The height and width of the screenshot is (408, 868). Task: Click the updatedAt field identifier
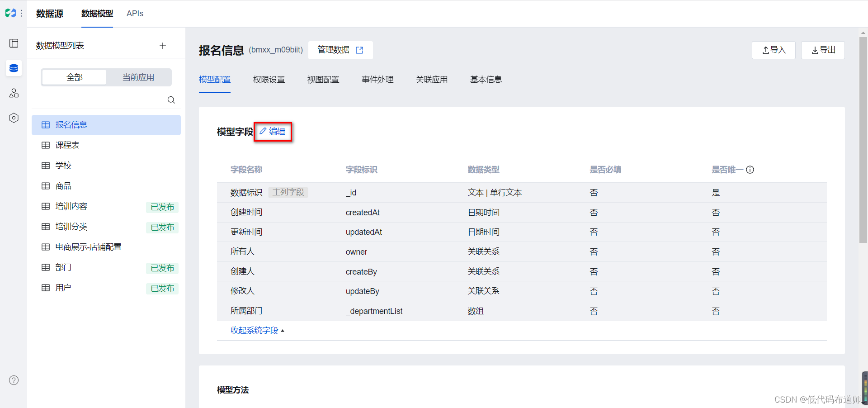pos(364,232)
